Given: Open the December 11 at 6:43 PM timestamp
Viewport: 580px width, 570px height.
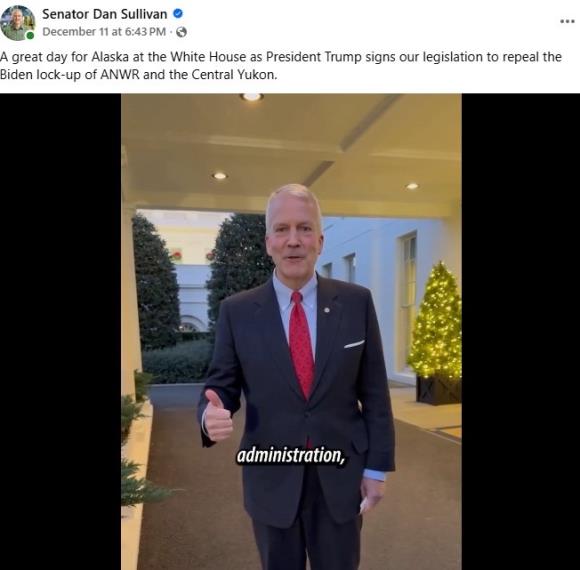Looking at the screenshot, I should click(x=104, y=32).
